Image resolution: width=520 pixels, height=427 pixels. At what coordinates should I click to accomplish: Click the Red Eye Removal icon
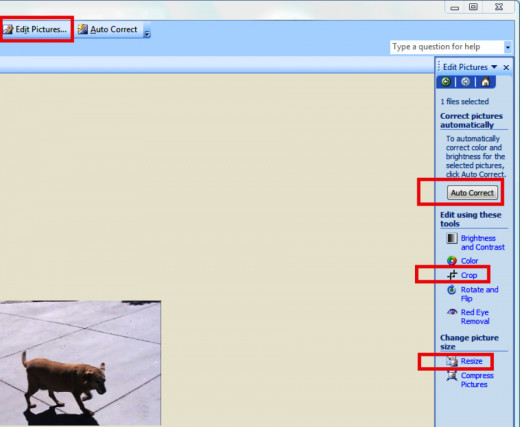[452, 312]
